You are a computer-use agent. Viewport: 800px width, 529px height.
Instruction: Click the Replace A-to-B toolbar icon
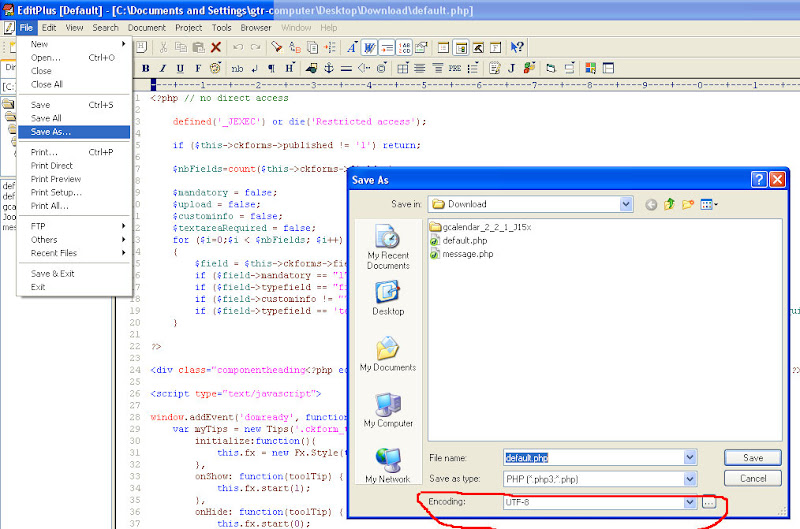point(294,47)
